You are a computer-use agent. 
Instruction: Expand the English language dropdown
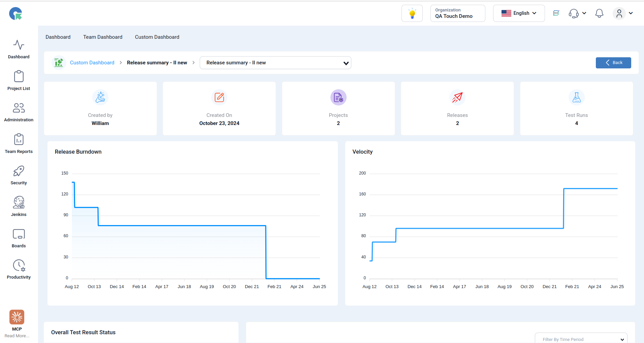pyautogui.click(x=519, y=13)
